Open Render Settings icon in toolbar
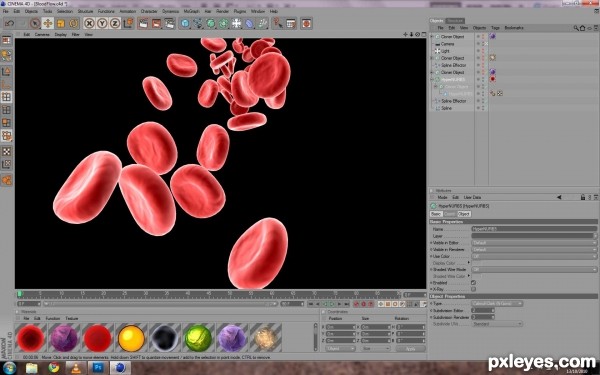Image resolution: width=600 pixels, height=375 pixels. pos(170,23)
